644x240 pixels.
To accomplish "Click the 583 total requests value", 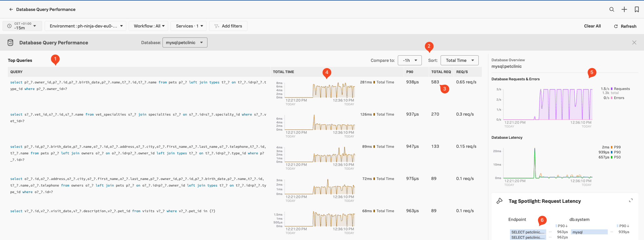I will (435, 82).
